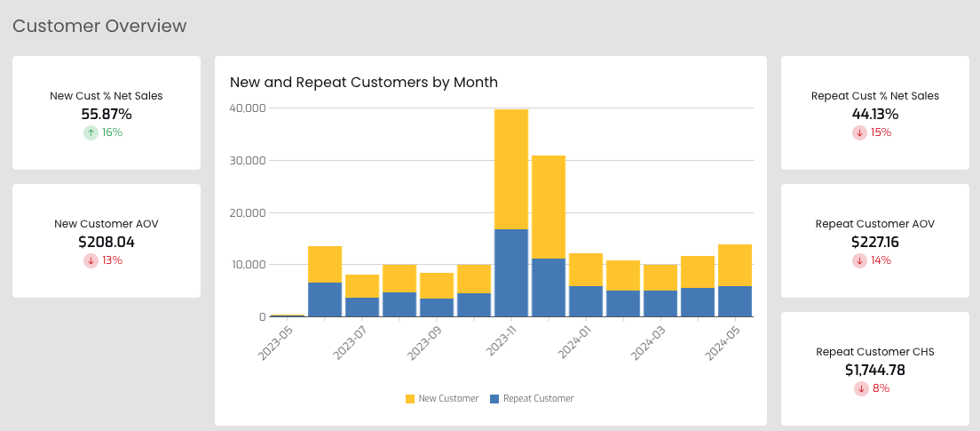
Task: Select the 2023-11 yellow new customer bar segment
Action: point(511,170)
